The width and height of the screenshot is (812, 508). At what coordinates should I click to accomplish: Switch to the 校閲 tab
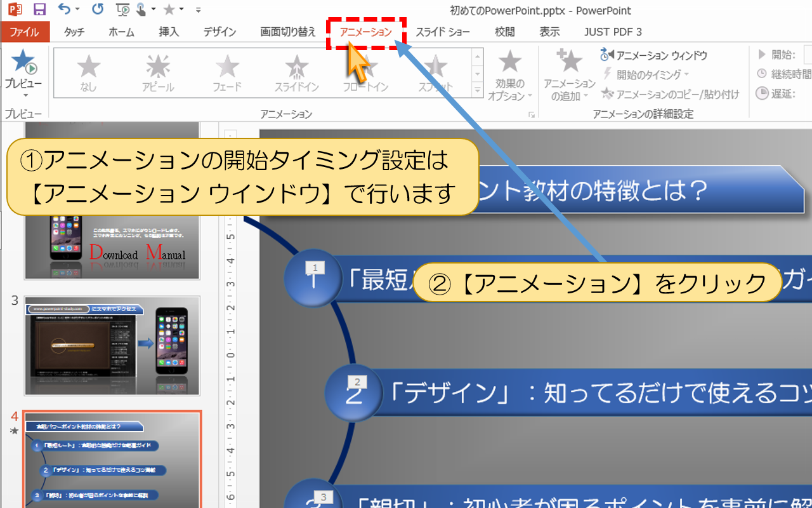(505, 32)
